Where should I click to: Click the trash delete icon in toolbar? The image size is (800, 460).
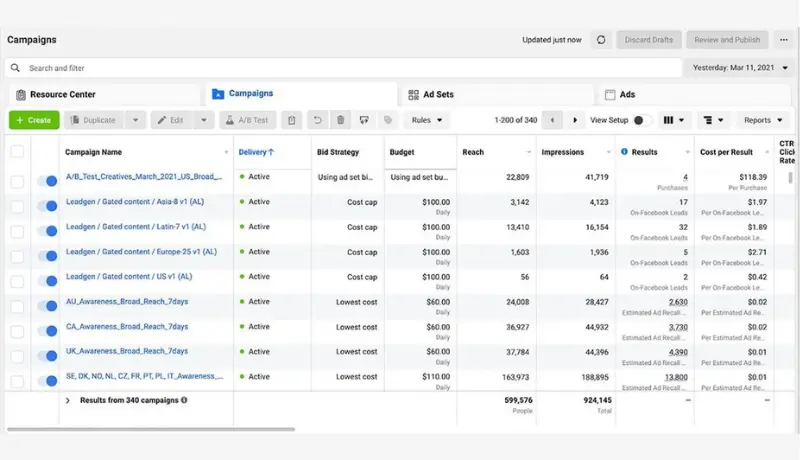coord(340,120)
